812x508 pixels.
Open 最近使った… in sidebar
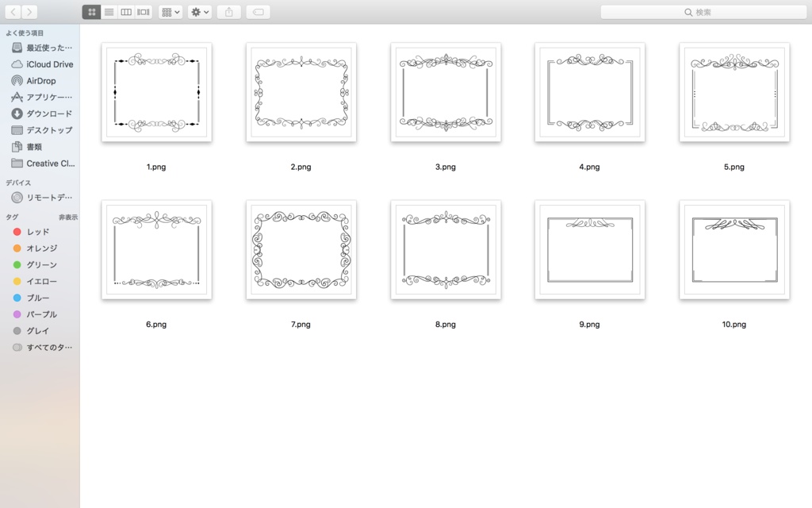pos(41,48)
